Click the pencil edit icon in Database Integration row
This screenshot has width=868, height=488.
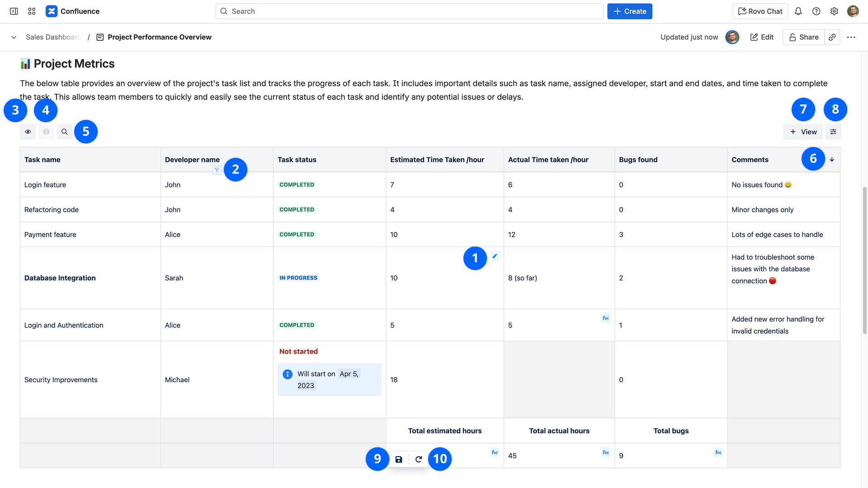(x=495, y=256)
